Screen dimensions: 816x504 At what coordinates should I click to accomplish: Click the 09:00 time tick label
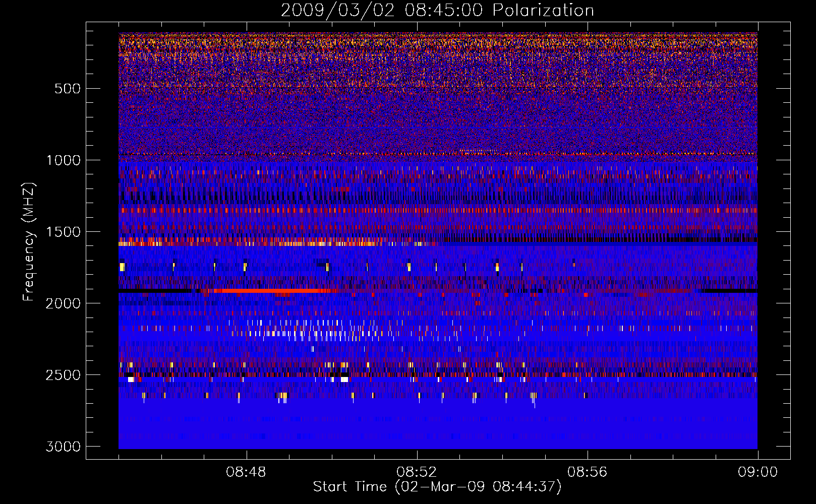pyautogui.click(x=757, y=472)
